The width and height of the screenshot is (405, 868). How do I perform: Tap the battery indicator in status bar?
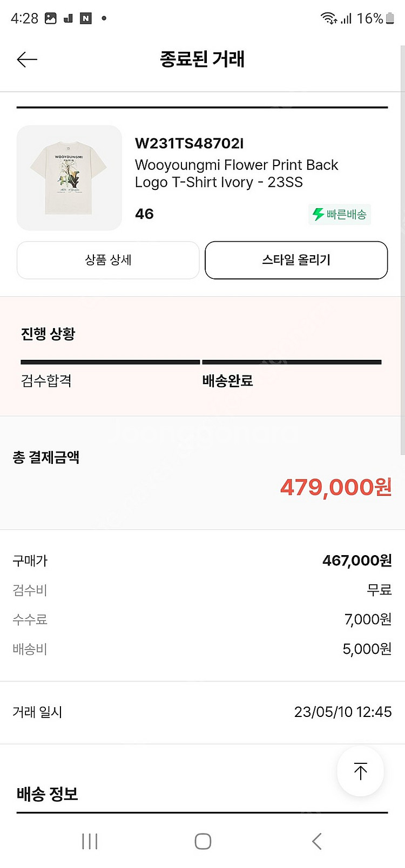point(390,18)
